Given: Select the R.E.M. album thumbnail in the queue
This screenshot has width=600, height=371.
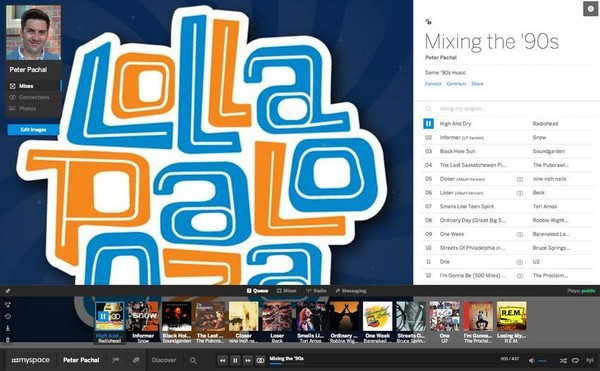Looking at the screenshot, I should 511,316.
